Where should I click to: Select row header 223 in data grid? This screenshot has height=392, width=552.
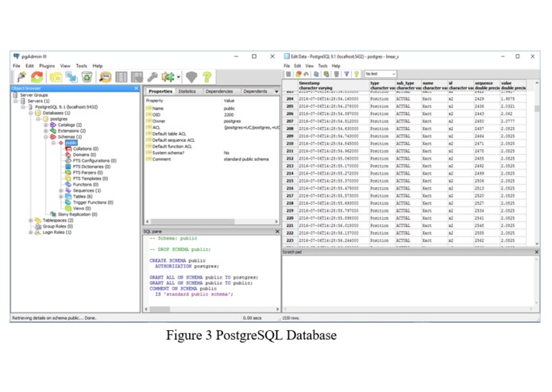point(290,240)
